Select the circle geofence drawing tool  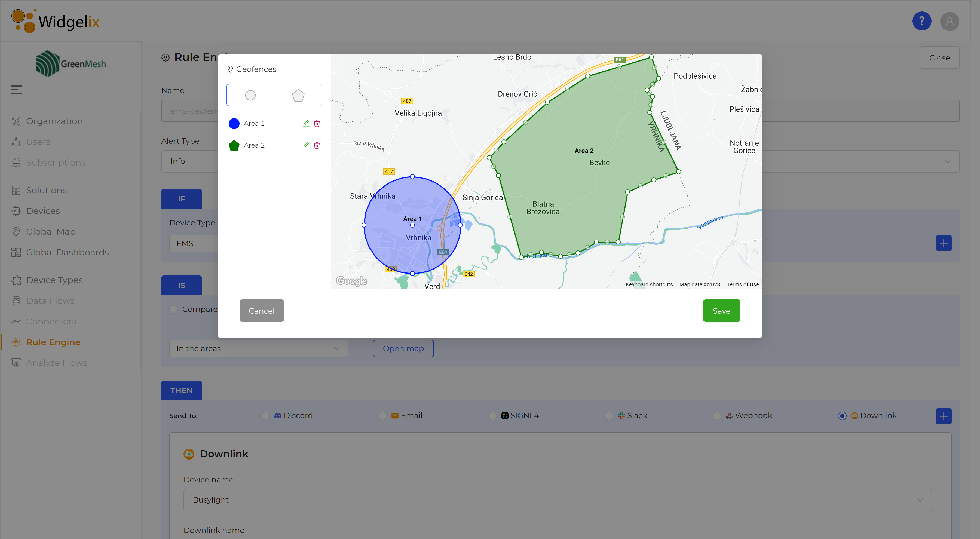pos(250,95)
